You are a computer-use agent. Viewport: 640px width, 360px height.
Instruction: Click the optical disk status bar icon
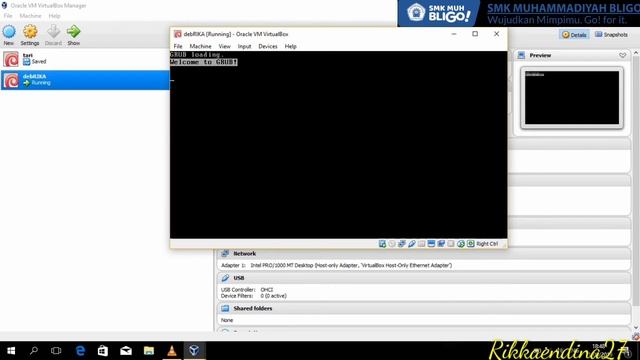[x=392, y=244]
